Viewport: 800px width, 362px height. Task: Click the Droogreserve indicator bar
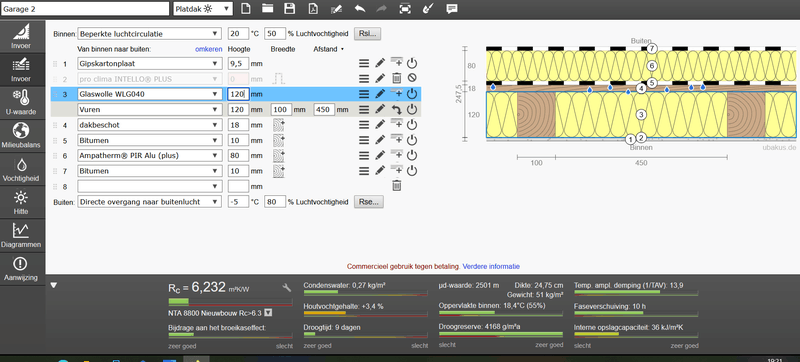pyautogui.click(x=501, y=334)
